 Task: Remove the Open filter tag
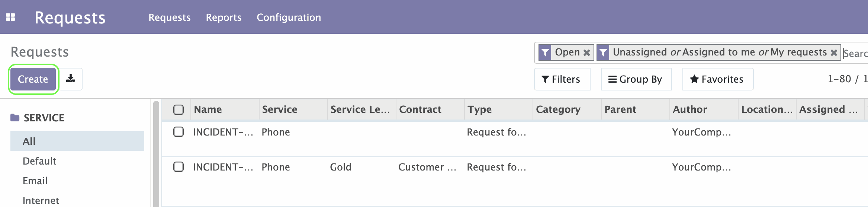(x=586, y=52)
